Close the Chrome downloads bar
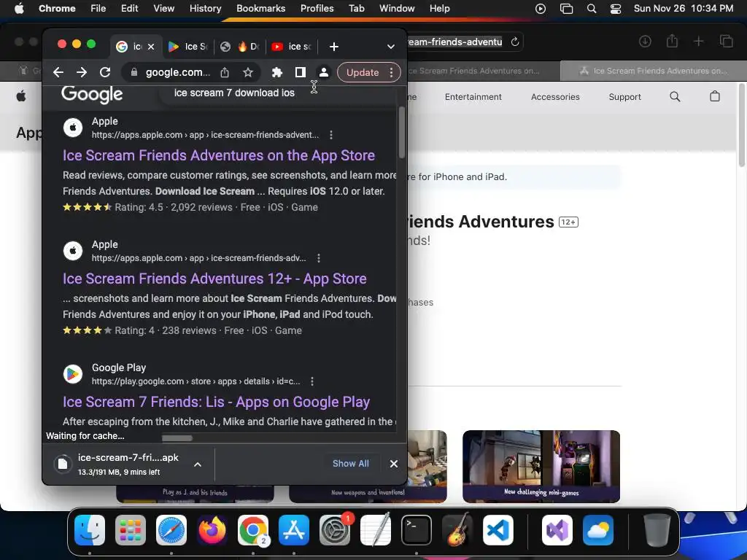Viewport: 747px width, 560px height. [393, 464]
